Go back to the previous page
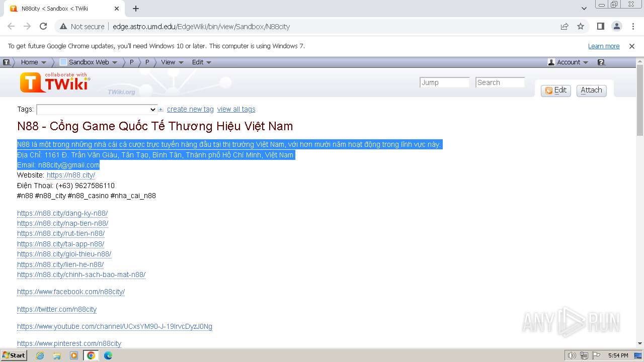Viewport: 644px width, 362px height. (x=11, y=26)
